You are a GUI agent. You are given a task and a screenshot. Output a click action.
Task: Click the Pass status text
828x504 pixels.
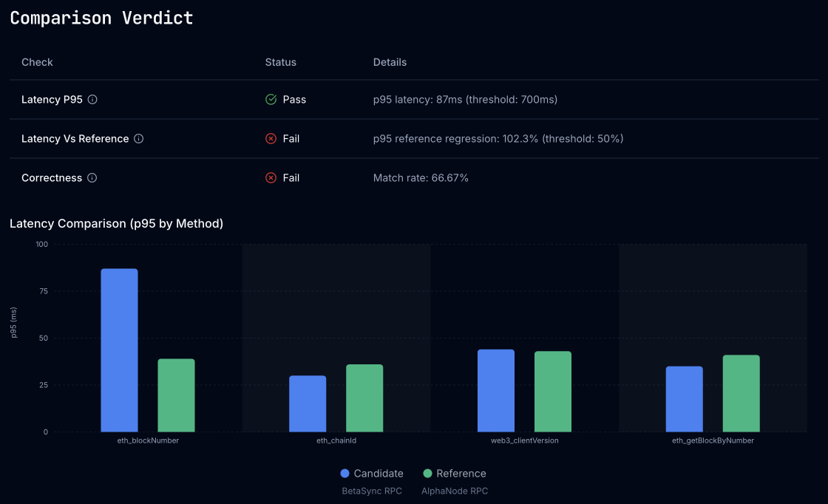point(294,100)
